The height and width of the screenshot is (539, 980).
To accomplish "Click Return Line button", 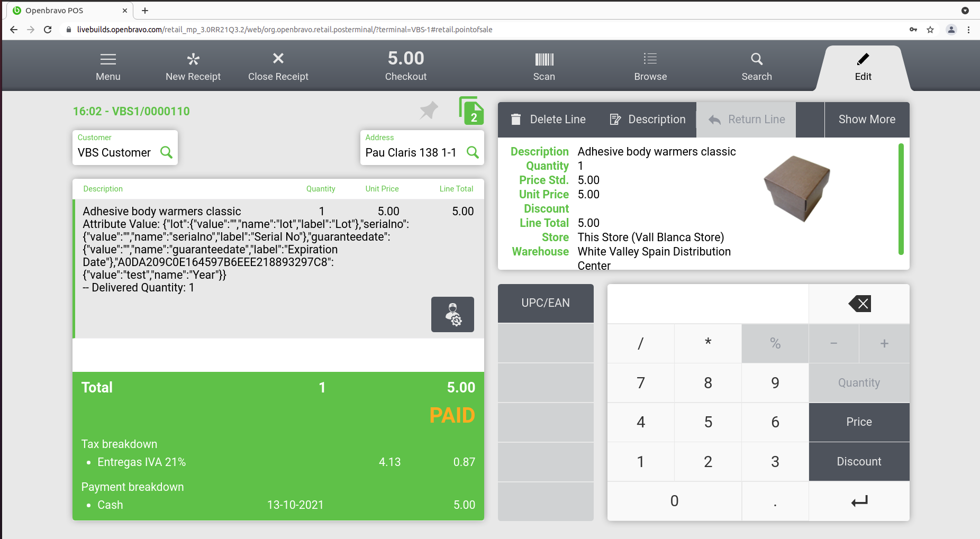I will point(746,120).
